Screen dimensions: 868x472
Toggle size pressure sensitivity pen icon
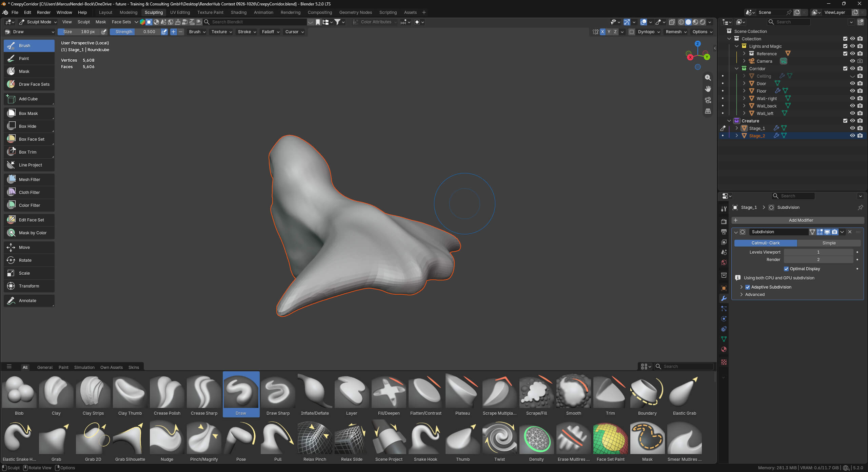104,32
